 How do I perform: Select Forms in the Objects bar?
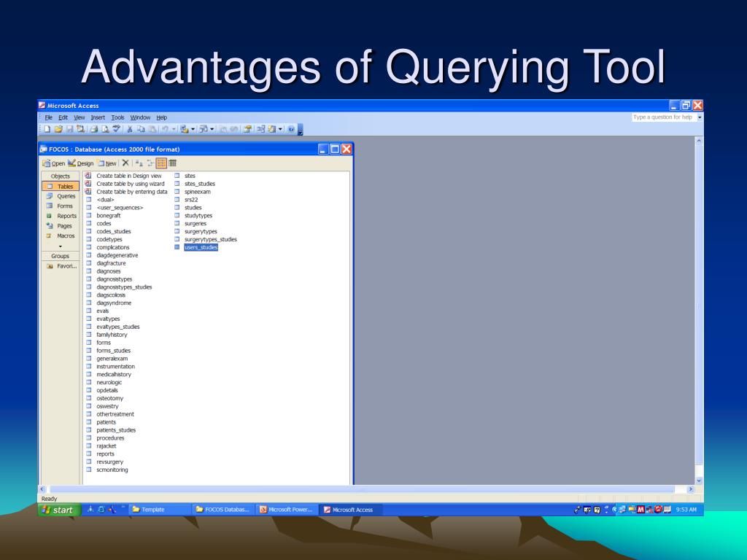pyautogui.click(x=61, y=206)
